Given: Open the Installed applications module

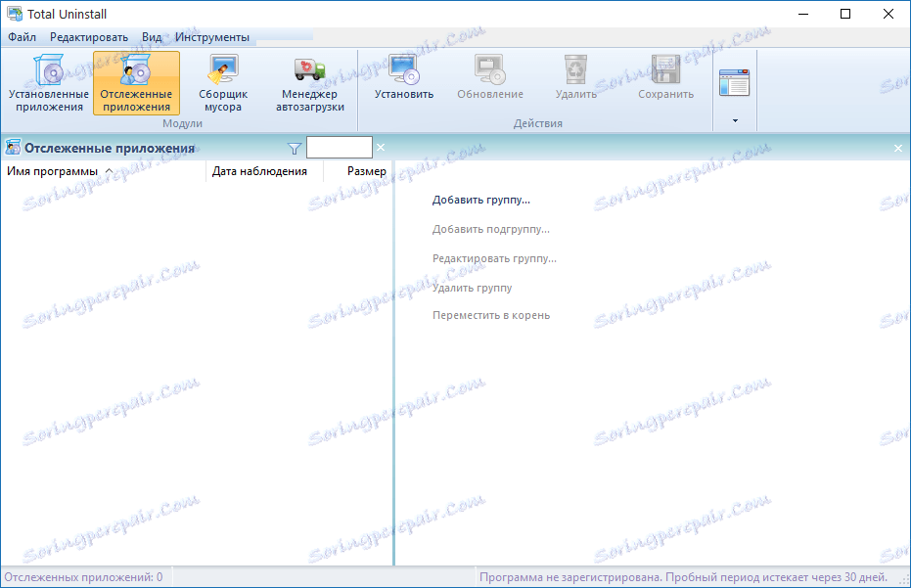Looking at the screenshot, I should [49, 83].
